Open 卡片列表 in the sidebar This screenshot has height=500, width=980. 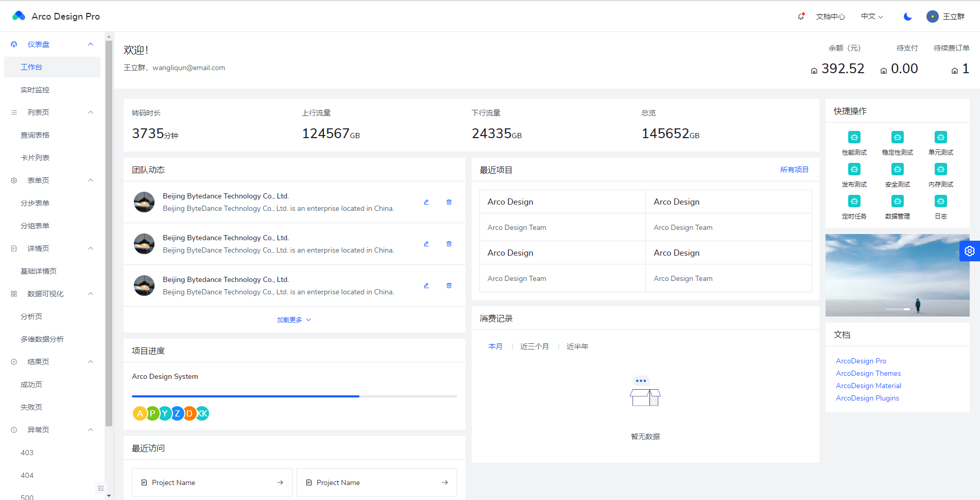tap(52, 158)
